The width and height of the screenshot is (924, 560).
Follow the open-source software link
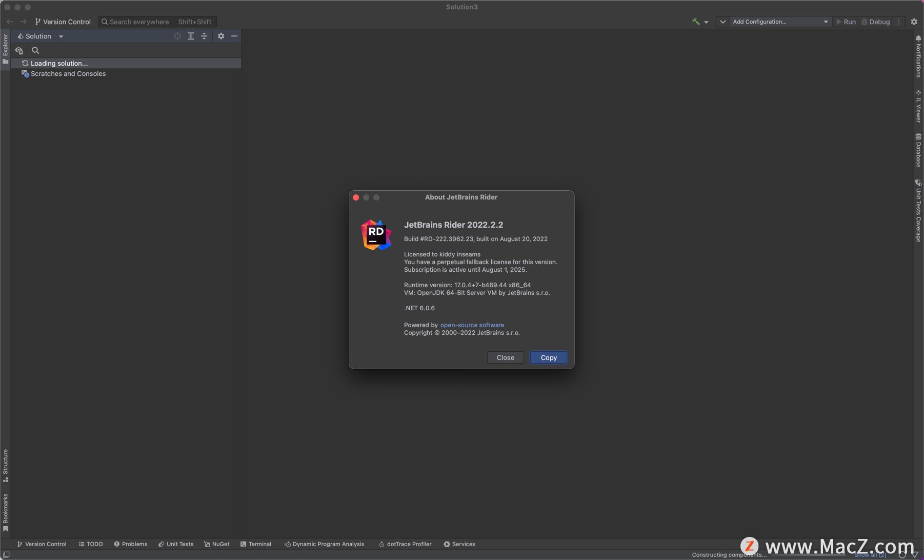[x=472, y=325]
